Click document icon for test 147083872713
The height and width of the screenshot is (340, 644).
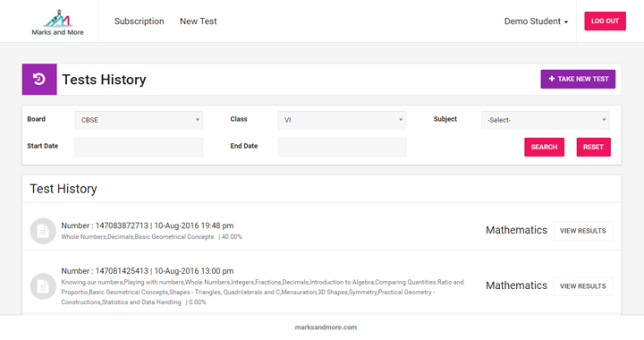click(x=43, y=231)
